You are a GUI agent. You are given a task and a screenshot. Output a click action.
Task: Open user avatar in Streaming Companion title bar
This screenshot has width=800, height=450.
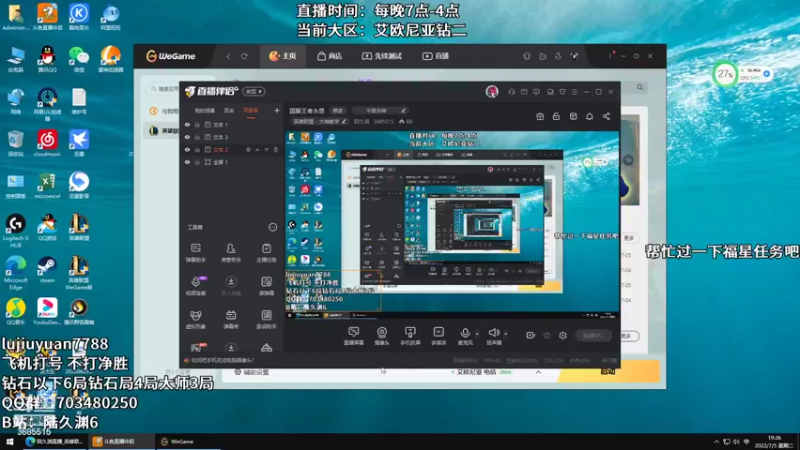click(x=492, y=91)
